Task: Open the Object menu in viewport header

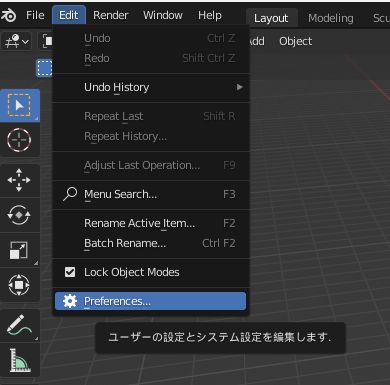Action: click(296, 41)
